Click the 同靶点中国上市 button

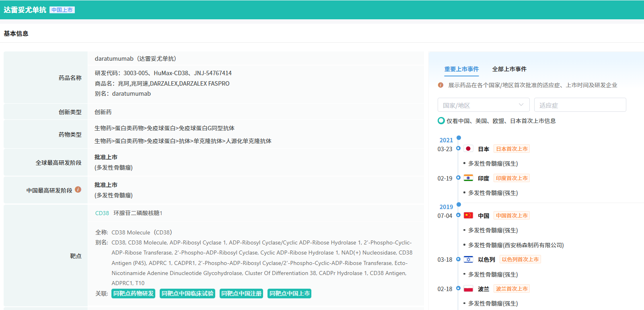[x=289, y=294]
